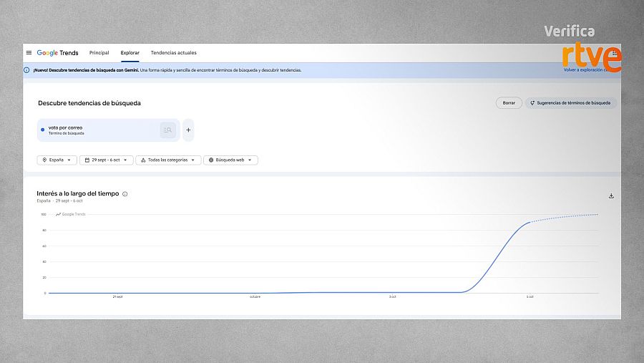Viewport: 644px width, 363px height.
Task: Click the "Descubre tendencias de búsqueda" heading
Action: 89,103
